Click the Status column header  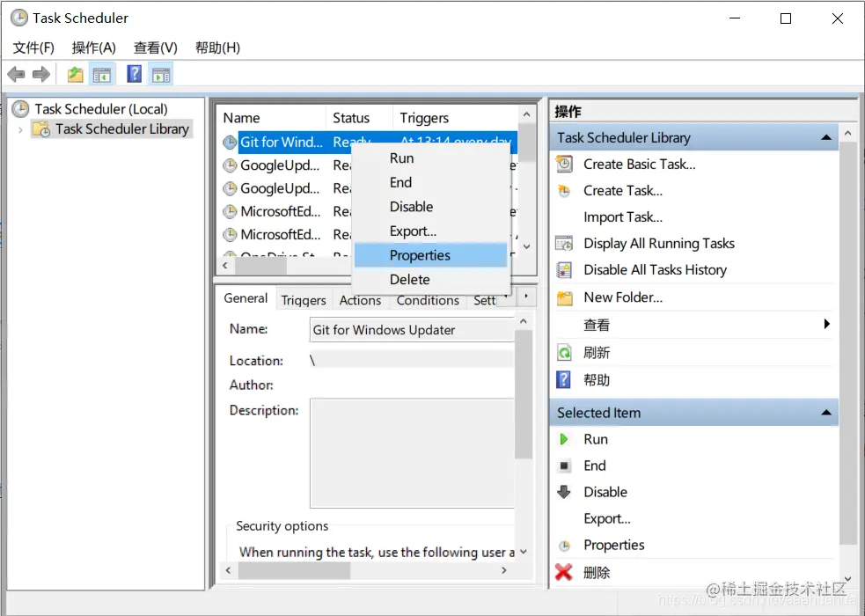pos(360,118)
